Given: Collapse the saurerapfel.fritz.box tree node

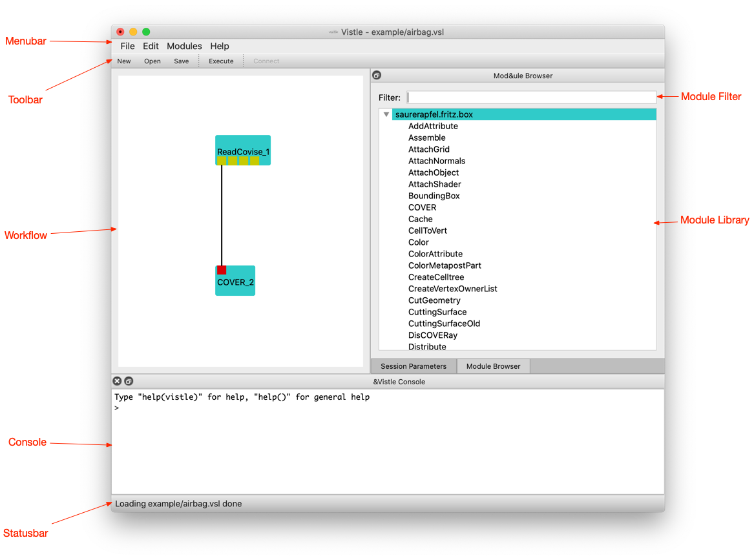Looking at the screenshot, I should pyautogui.click(x=386, y=114).
